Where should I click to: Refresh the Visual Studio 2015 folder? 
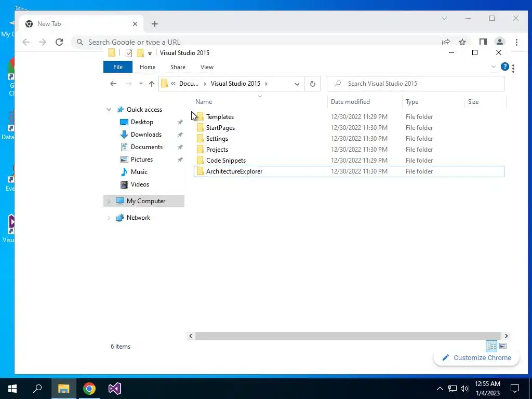click(312, 84)
